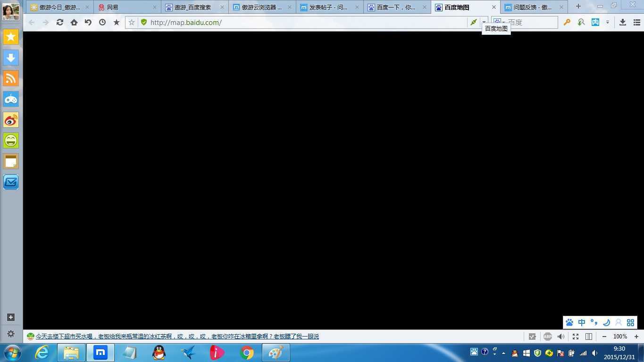Enter full screen mode from status bar
The image size is (644, 362).
click(576, 337)
